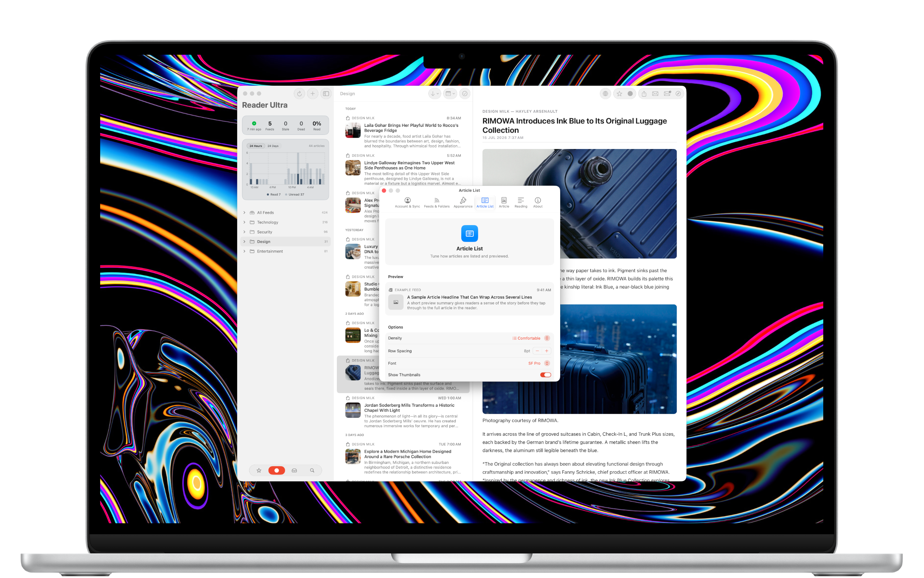
Task: Expand the Technology folder chevron
Action: click(244, 222)
